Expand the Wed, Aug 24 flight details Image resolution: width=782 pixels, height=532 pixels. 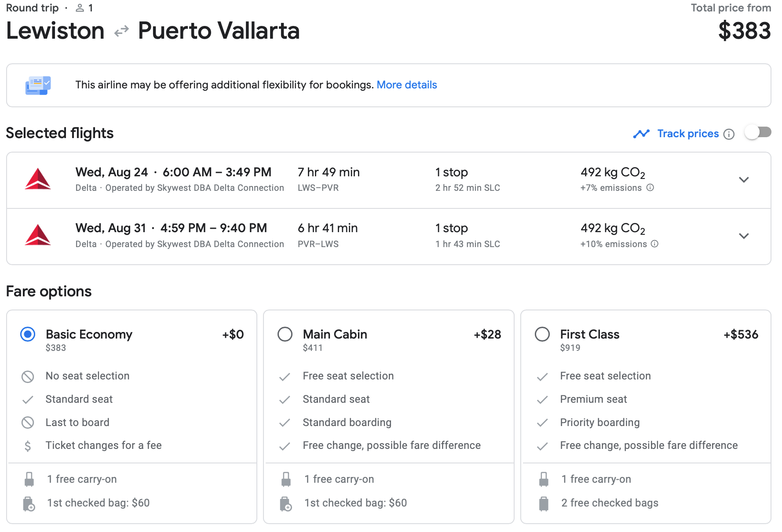[744, 180]
